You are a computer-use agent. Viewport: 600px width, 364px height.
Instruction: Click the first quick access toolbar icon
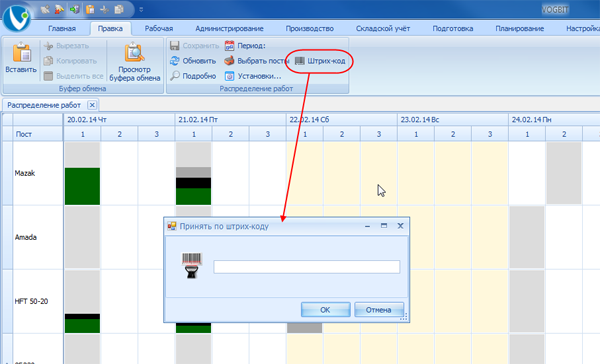pyautogui.click(x=45, y=10)
